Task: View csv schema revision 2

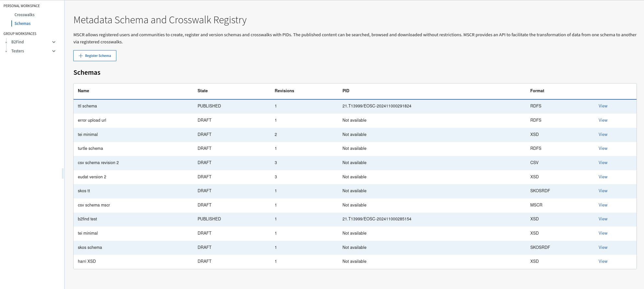Action: (603, 163)
